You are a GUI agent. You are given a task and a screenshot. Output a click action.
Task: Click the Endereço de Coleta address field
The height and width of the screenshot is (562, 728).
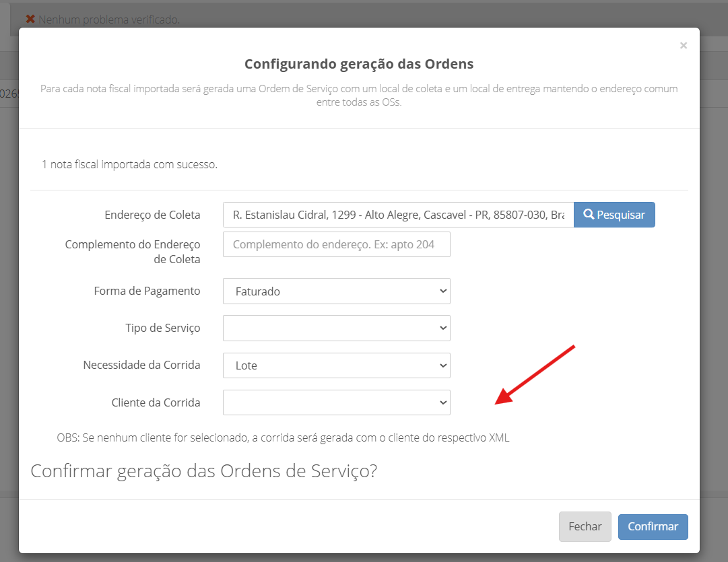399,215
